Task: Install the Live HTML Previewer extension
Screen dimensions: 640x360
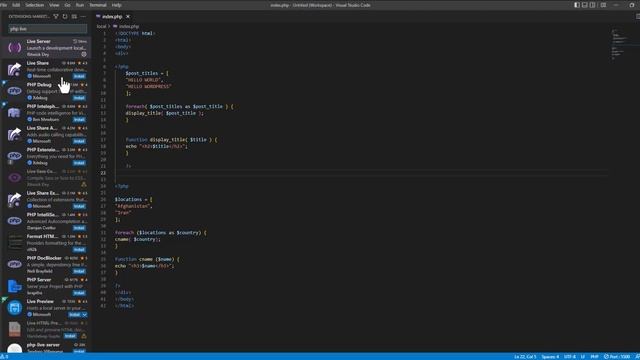Action: click(x=70, y=336)
